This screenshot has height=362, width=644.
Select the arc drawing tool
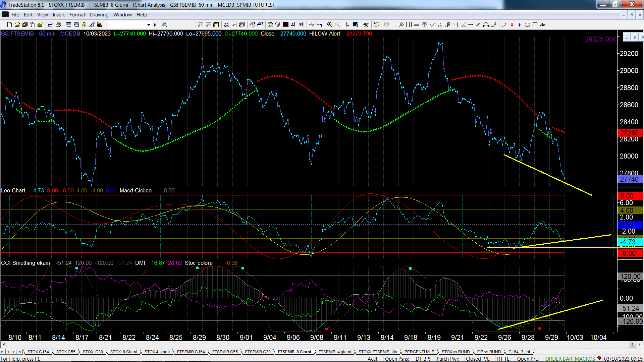[504, 24]
